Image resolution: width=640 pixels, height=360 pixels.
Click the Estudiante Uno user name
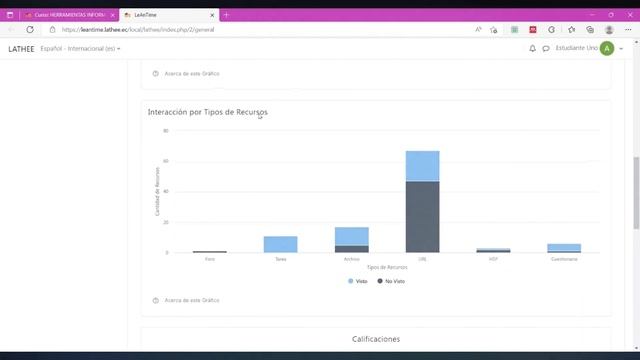click(576, 48)
